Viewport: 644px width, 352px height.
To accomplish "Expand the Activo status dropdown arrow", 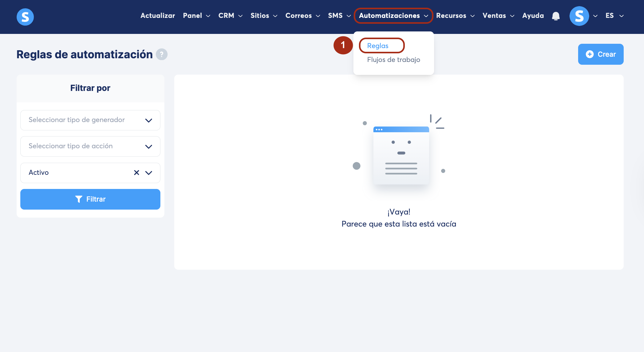I will tap(149, 173).
